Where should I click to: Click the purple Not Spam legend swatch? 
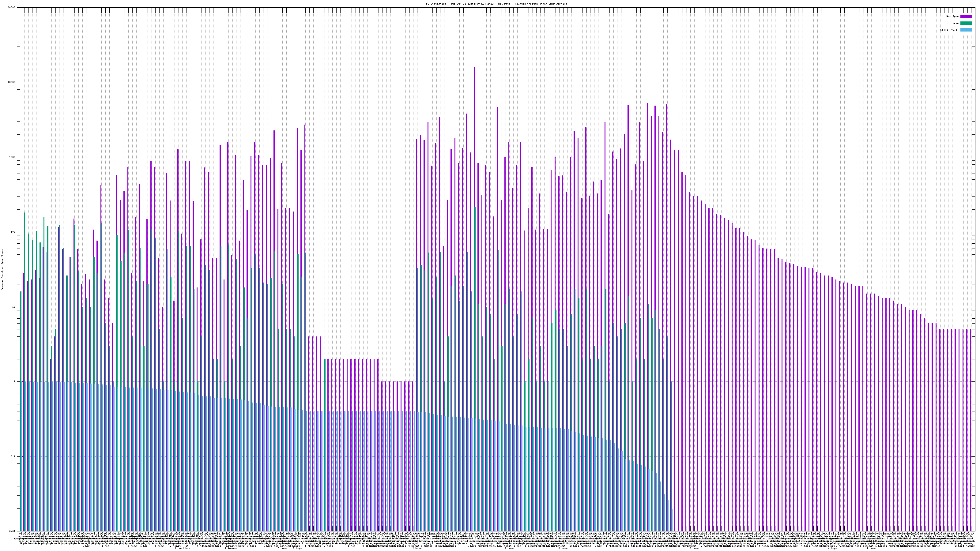(x=966, y=16)
